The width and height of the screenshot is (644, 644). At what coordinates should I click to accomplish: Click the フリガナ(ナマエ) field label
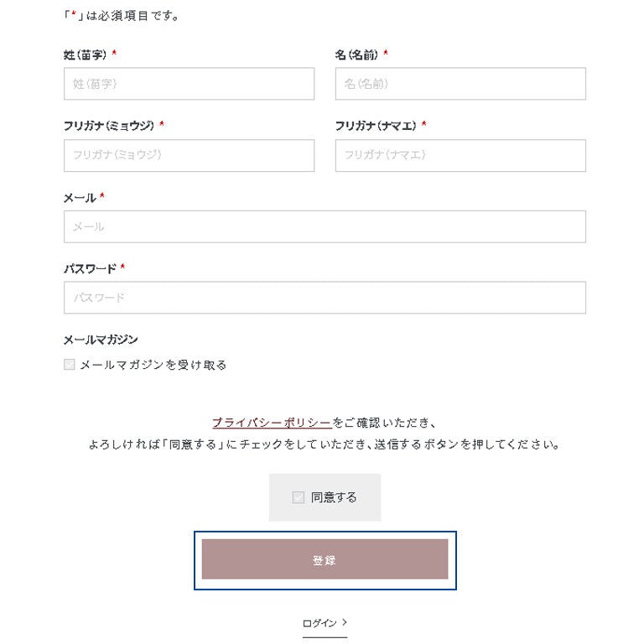tap(376, 126)
